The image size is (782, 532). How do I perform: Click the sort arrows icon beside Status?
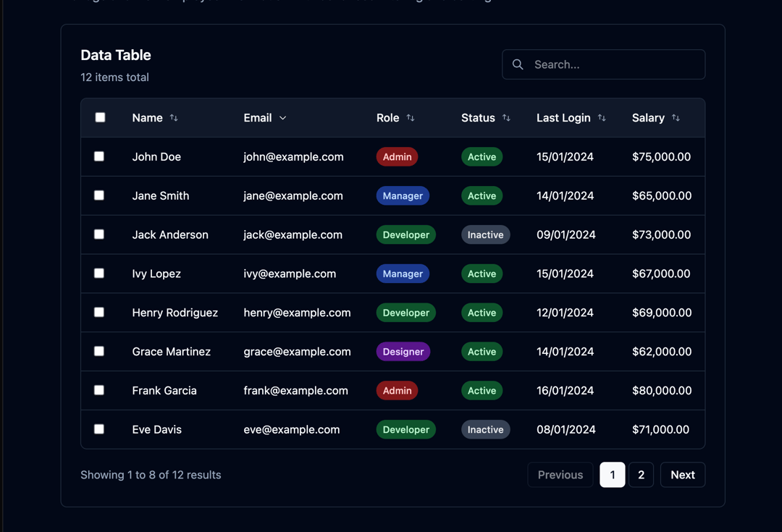click(506, 118)
